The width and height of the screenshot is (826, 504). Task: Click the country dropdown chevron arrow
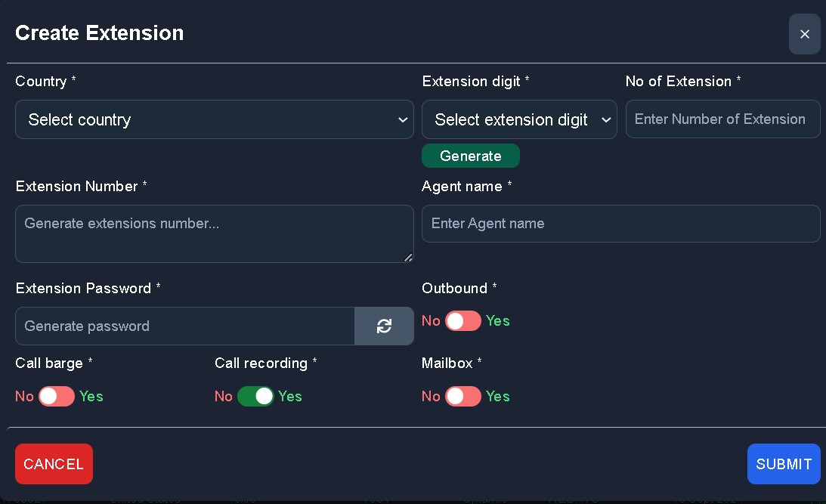pyautogui.click(x=402, y=120)
